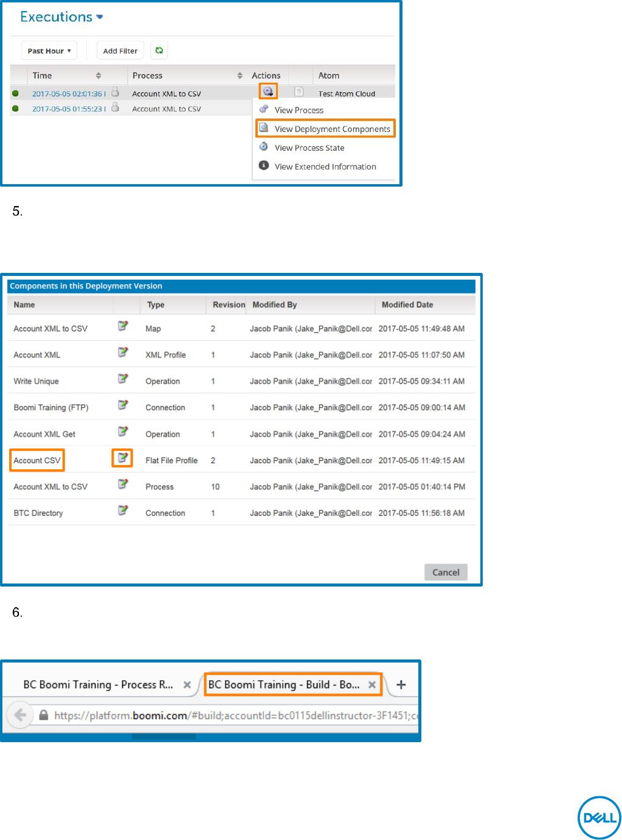Click the View Extended Information info icon
The image size is (622, 840).
click(x=264, y=165)
